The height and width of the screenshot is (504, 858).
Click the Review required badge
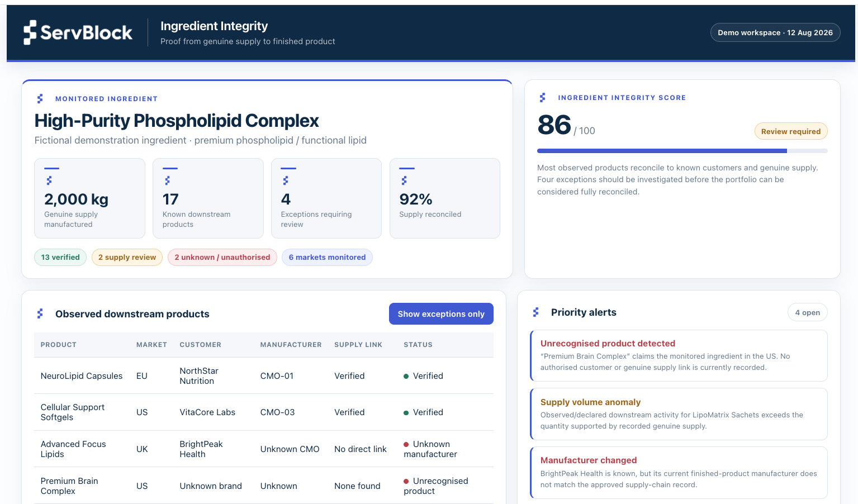pos(791,131)
